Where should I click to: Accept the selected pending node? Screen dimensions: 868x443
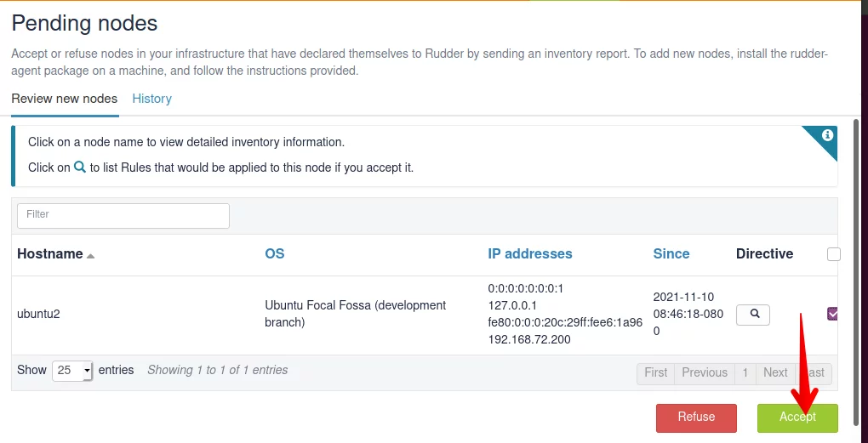click(x=797, y=417)
